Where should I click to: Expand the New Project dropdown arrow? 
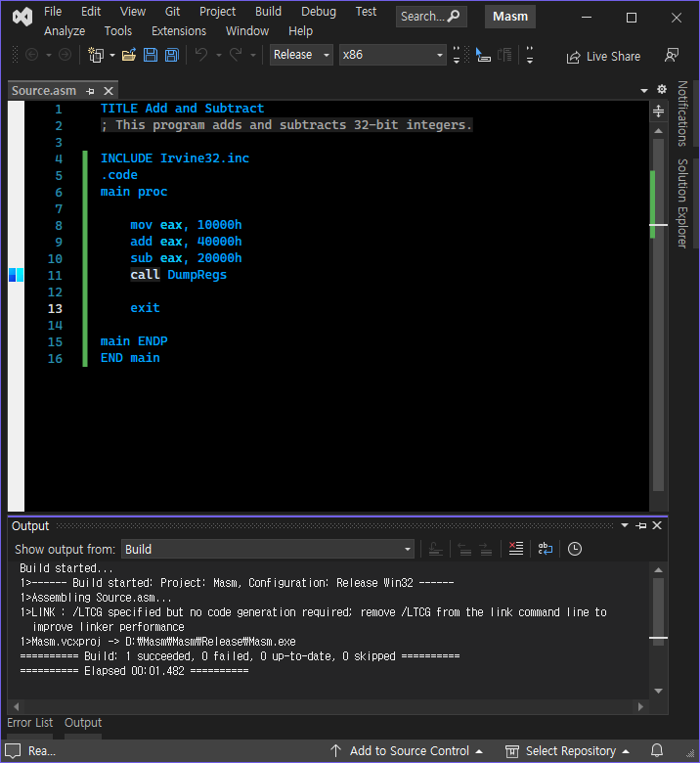[x=112, y=55]
